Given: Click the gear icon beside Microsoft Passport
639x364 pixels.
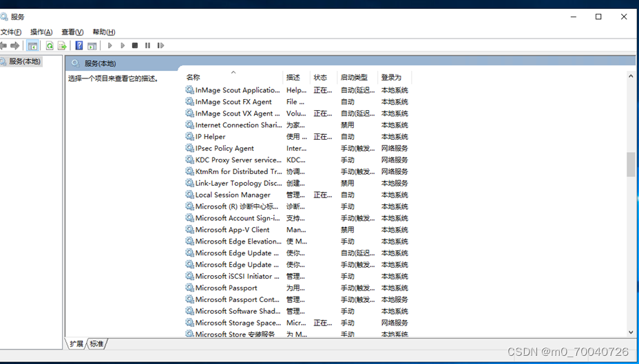Looking at the screenshot, I should click(x=189, y=288).
